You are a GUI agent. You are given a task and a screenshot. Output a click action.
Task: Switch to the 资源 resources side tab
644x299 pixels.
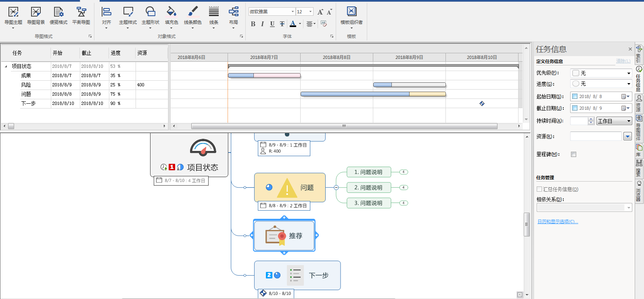click(639, 103)
